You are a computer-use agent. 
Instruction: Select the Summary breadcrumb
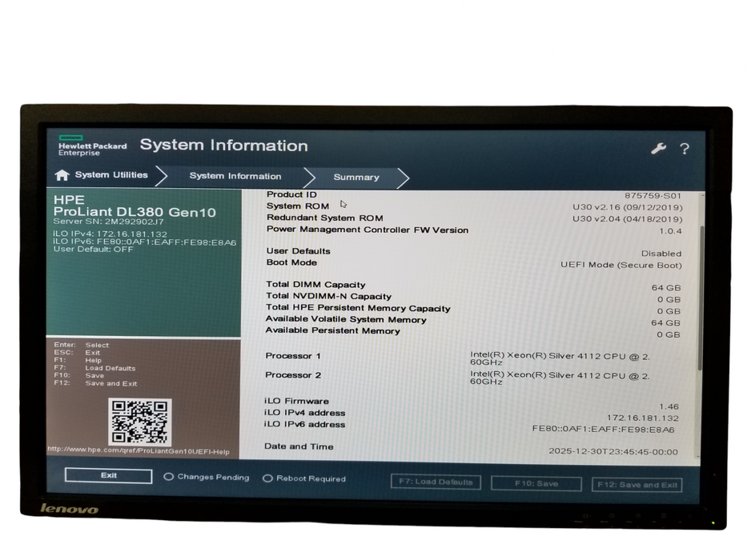click(356, 177)
